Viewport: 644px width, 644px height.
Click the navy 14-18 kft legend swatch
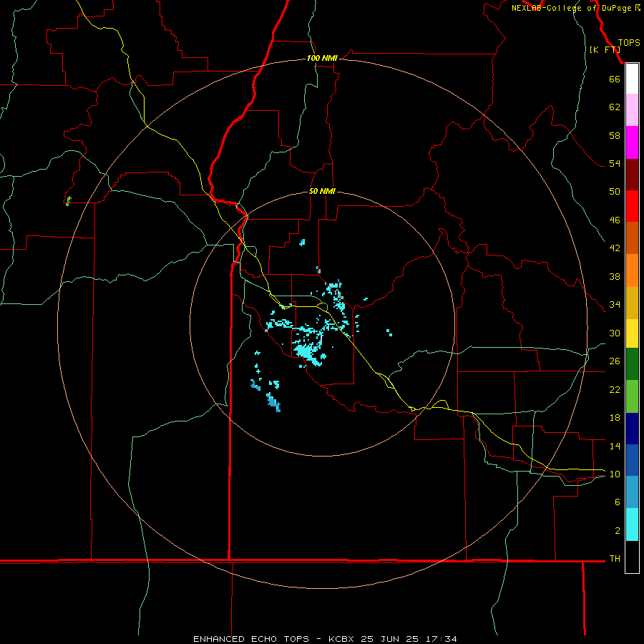click(632, 429)
